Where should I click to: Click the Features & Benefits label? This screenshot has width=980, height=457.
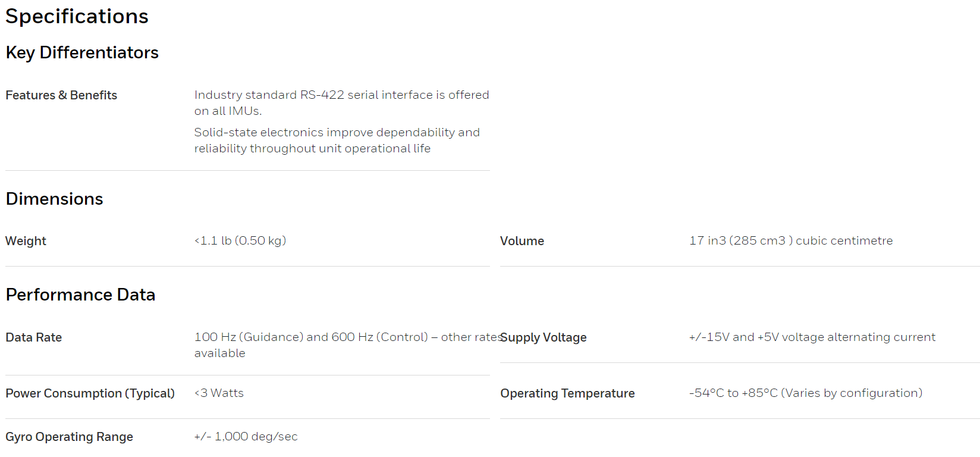point(61,95)
